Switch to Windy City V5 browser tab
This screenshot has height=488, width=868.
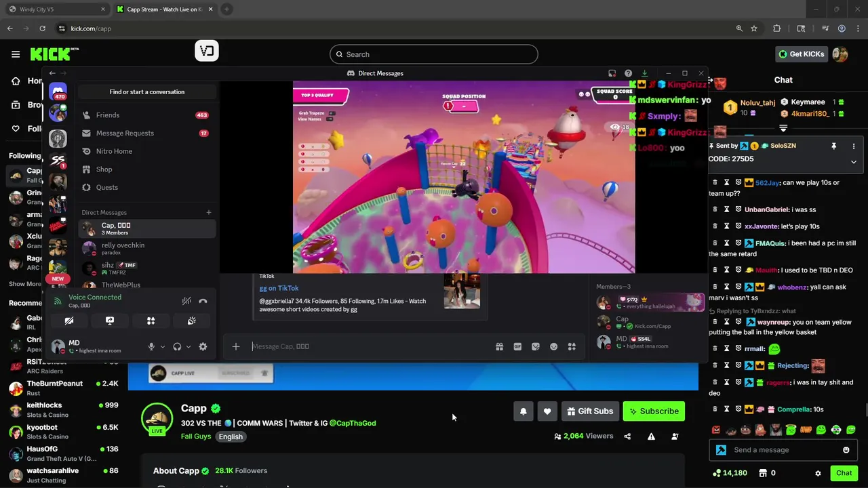pos(56,9)
